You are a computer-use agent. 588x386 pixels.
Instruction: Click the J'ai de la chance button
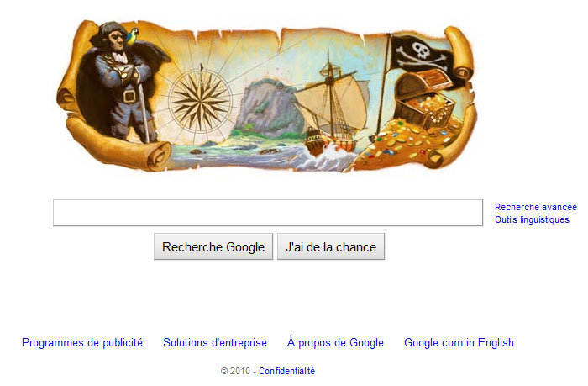331,246
